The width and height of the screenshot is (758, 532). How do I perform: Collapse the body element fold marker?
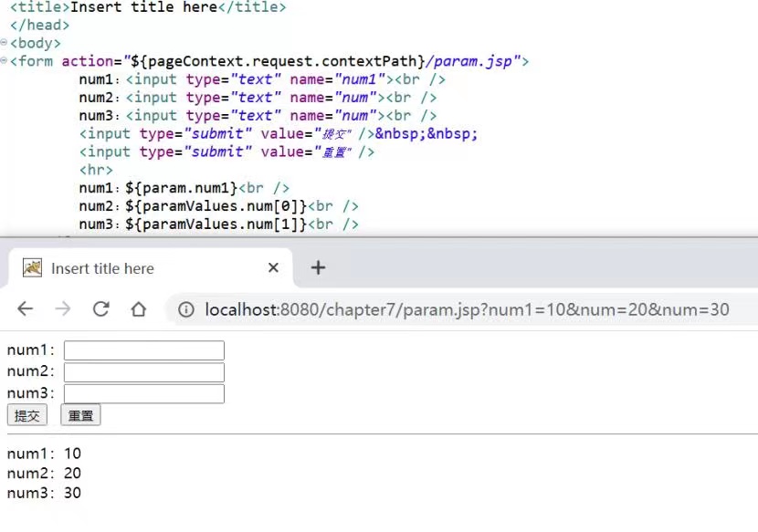(x=5, y=40)
